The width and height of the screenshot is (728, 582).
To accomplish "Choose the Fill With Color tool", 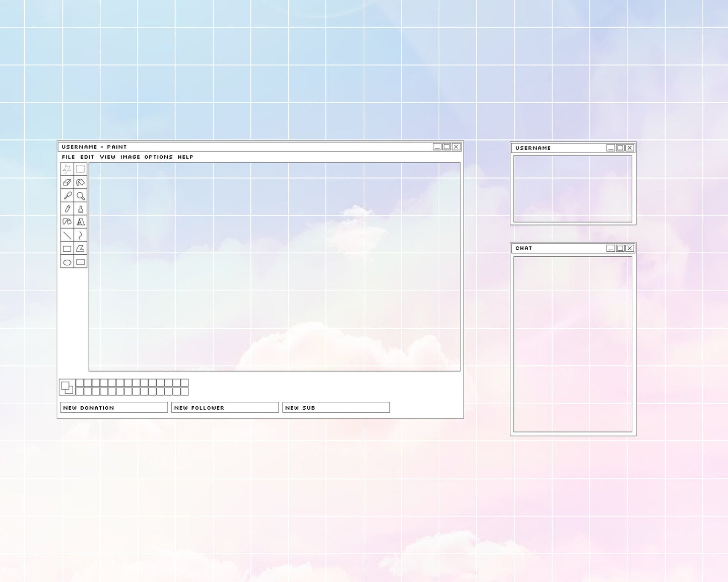I will coord(81,183).
